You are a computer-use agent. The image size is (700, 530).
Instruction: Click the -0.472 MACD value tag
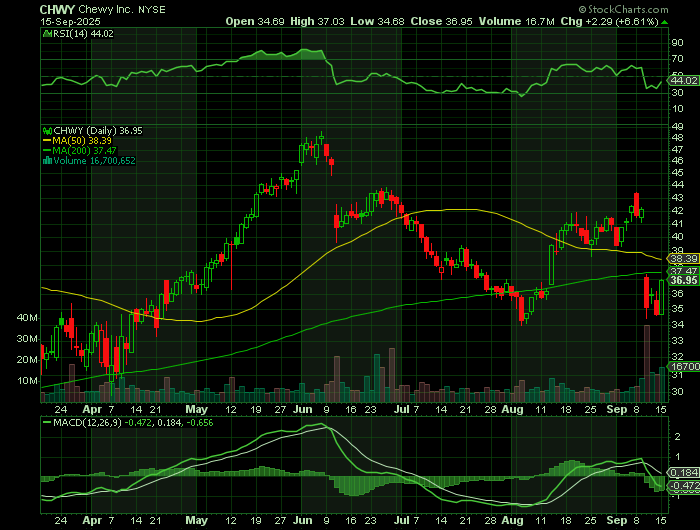[x=683, y=485]
